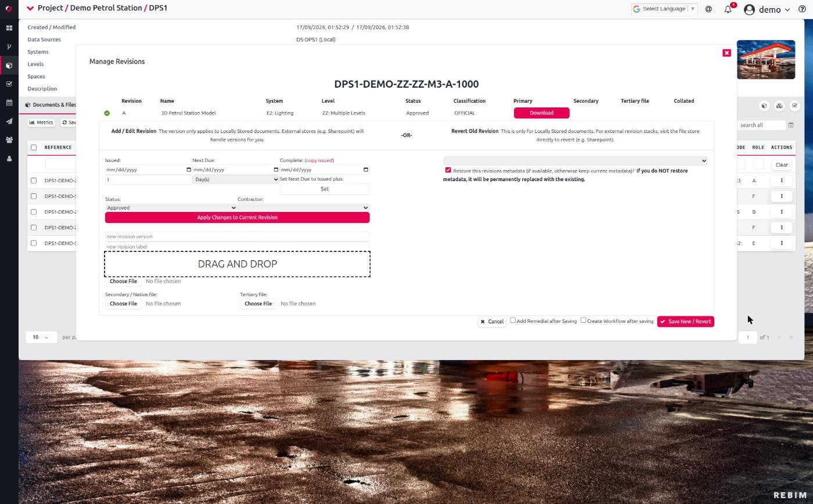813x504 pixels.
Task: Open the per-page count dropdown showing 10
Action: pos(41,337)
